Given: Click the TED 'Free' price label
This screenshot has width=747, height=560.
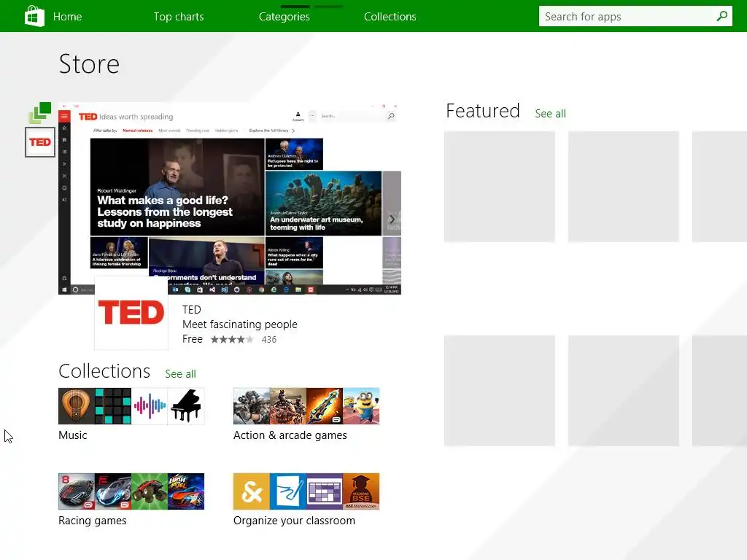Looking at the screenshot, I should tap(193, 339).
